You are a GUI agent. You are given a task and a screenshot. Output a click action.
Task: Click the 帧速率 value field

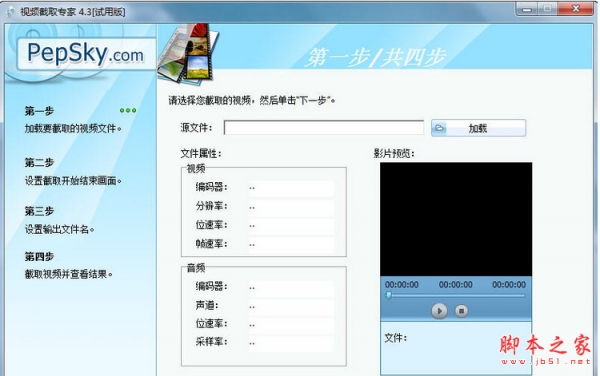[291, 244]
